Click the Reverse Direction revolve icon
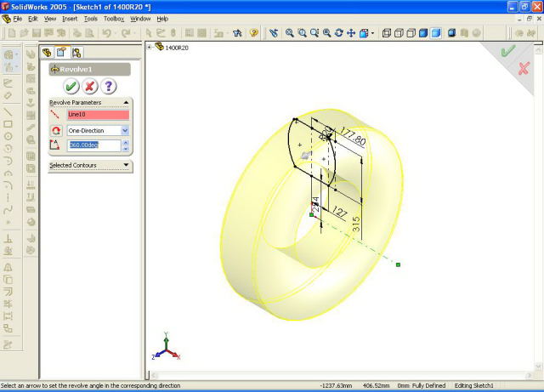Viewport: 544px width, 392px height. tap(57, 130)
